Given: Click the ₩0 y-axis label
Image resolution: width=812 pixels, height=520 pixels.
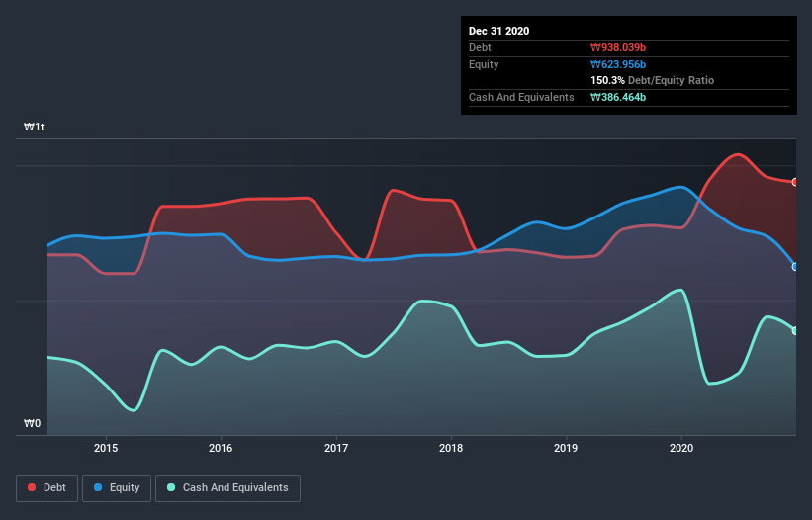Looking at the screenshot, I should click(32, 423).
